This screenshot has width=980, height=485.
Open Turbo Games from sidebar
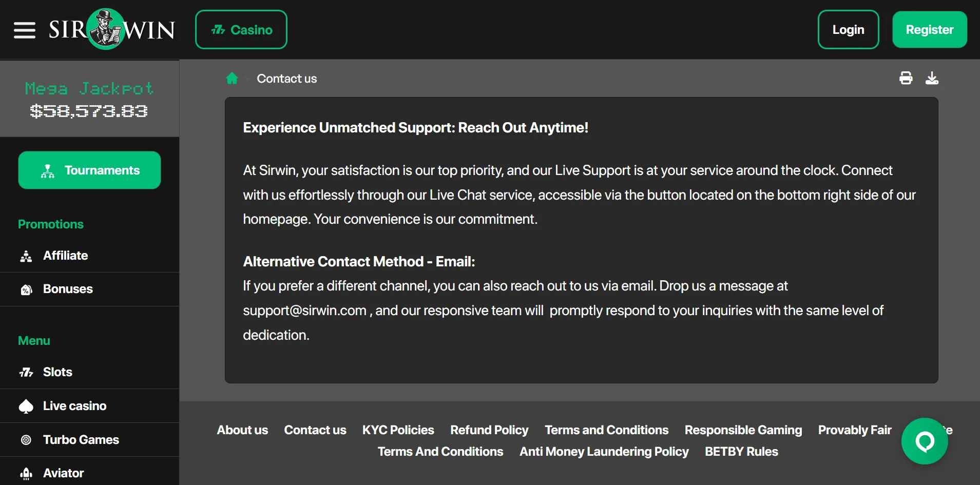(x=81, y=440)
